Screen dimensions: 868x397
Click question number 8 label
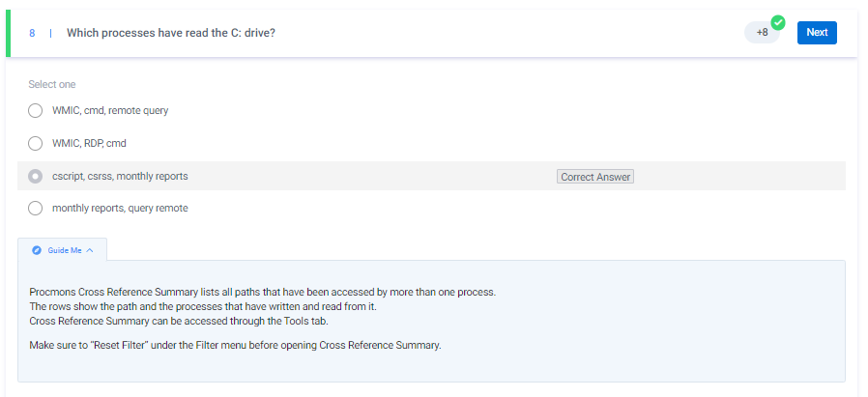click(32, 33)
